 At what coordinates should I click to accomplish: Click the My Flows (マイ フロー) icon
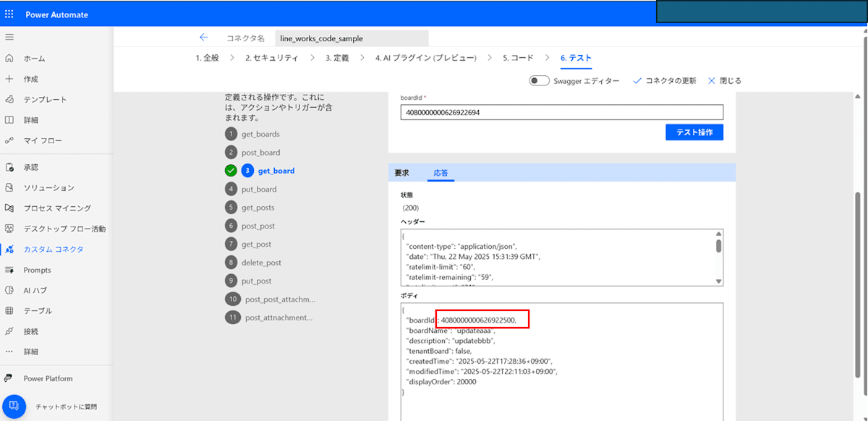tap(9, 140)
